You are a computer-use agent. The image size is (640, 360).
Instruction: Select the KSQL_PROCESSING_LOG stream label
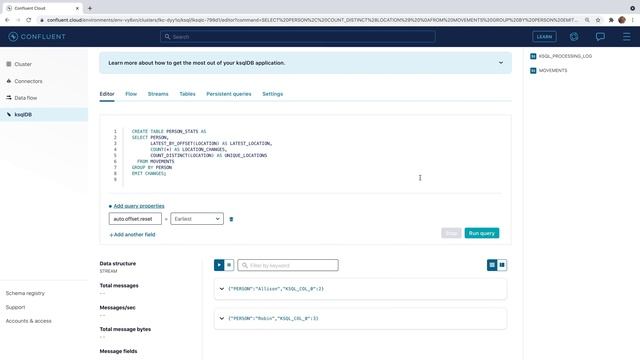565,56
